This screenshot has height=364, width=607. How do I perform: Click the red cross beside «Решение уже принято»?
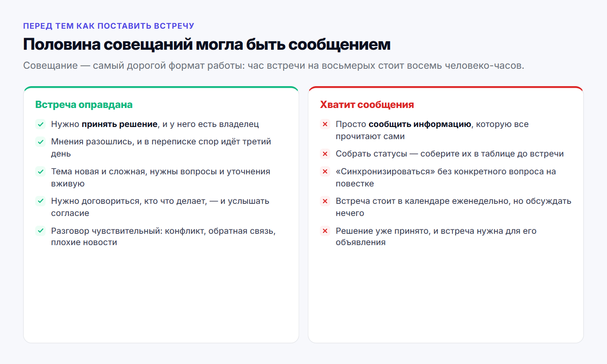(x=325, y=231)
